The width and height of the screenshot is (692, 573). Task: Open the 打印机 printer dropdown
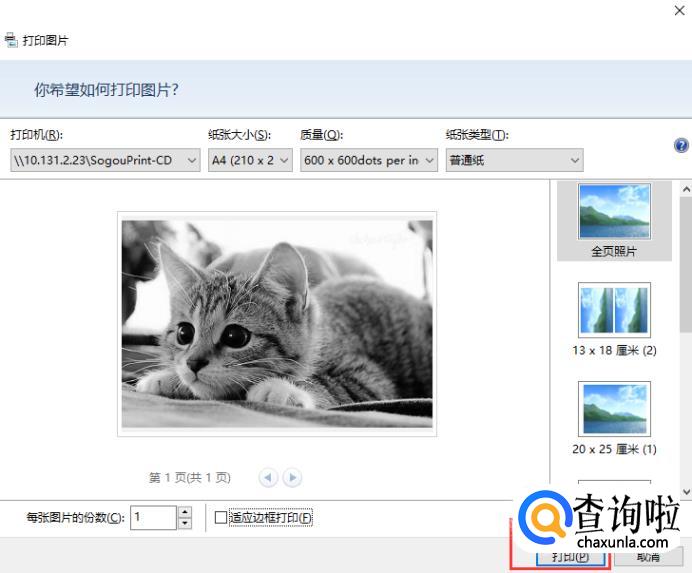pos(105,160)
